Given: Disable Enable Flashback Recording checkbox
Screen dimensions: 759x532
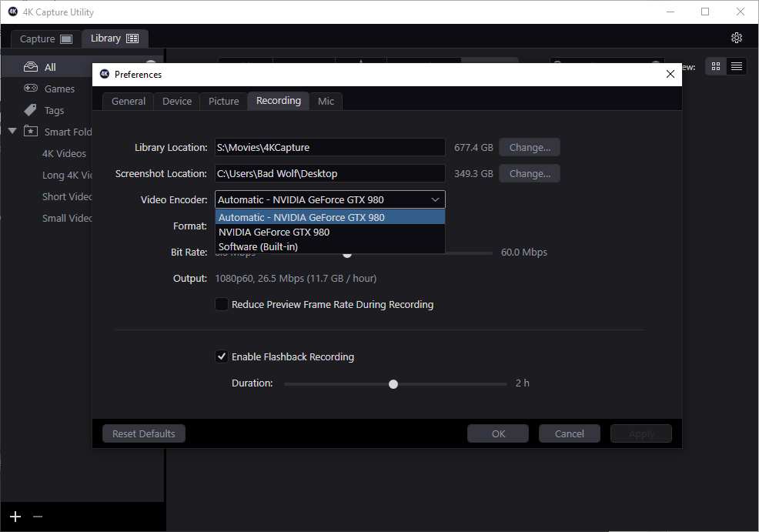Looking at the screenshot, I should 221,356.
